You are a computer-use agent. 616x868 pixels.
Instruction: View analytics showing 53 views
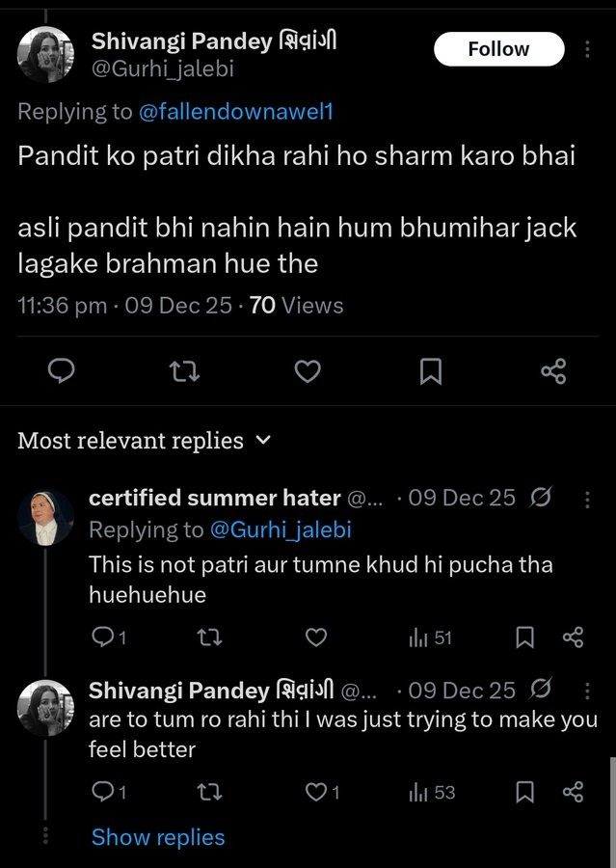(432, 792)
